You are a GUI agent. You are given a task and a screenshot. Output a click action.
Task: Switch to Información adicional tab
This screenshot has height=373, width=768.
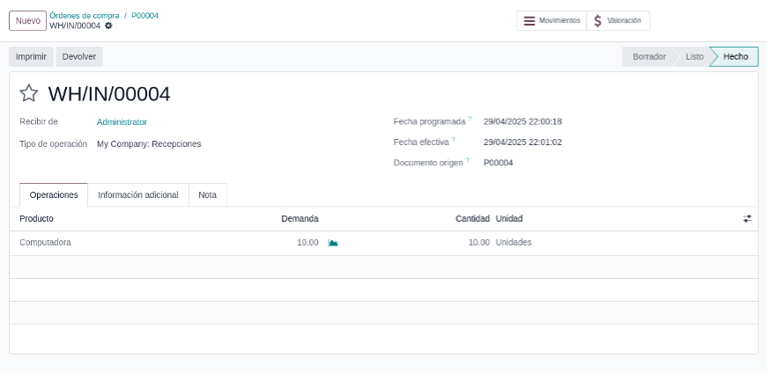pos(138,195)
